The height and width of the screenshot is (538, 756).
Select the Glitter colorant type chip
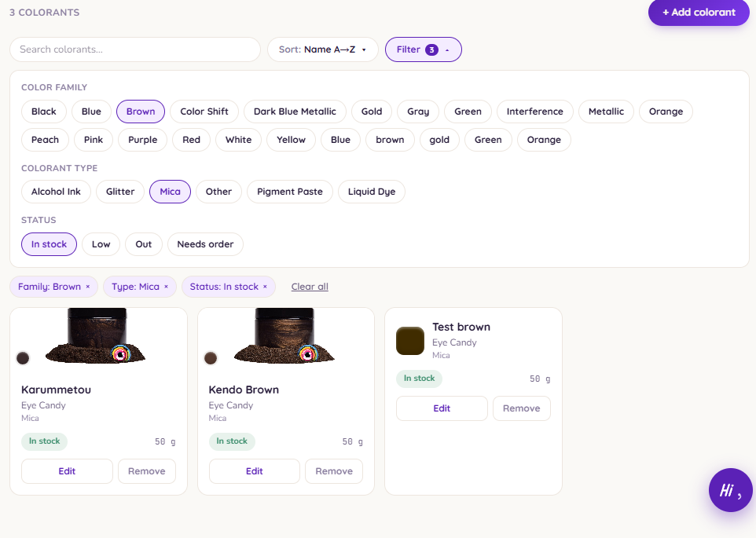pos(120,192)
